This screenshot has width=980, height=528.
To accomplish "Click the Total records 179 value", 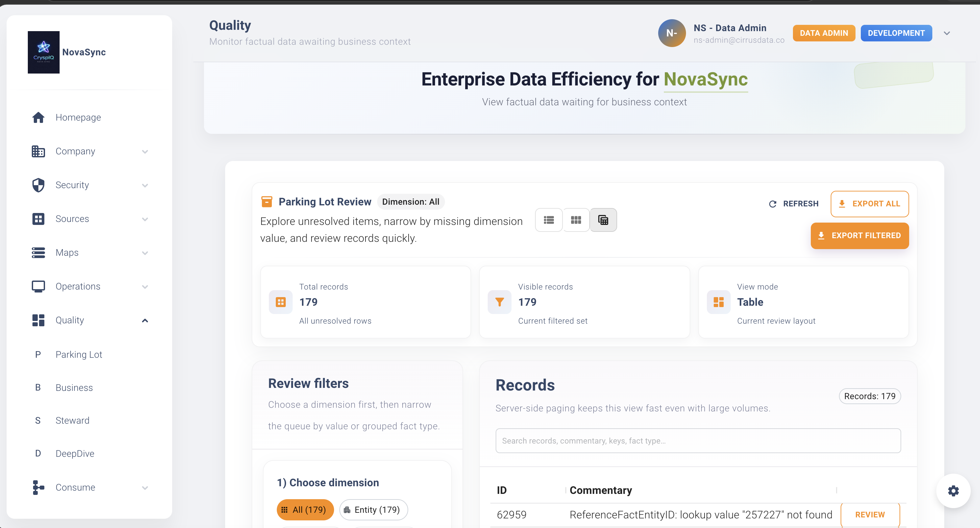I will pyautogui.click(x=309, y=302).
